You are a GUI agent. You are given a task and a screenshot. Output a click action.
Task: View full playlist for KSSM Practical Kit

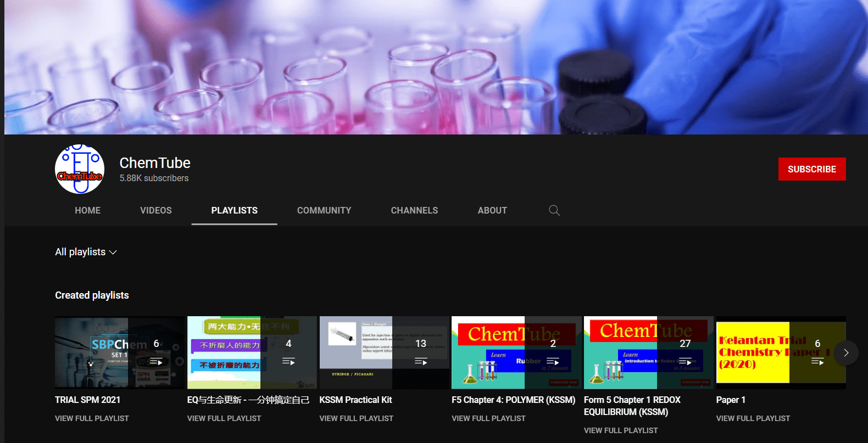click(x=357, y=418)
